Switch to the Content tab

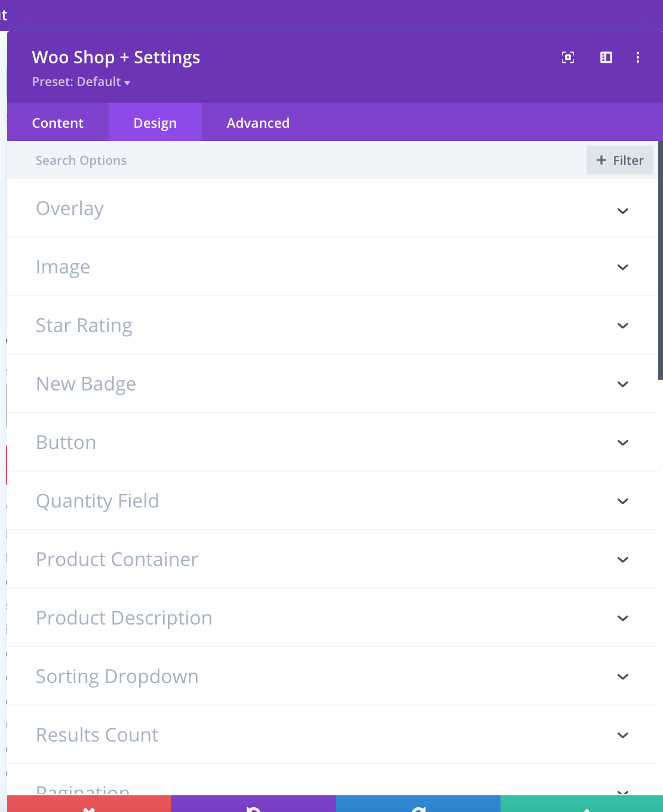pyautogui.click(x=58, y=122)
